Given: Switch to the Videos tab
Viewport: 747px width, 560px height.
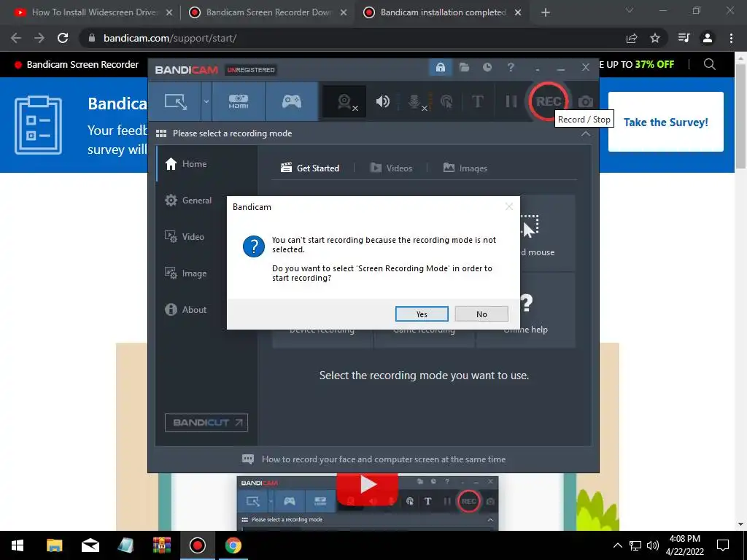Looking at the screenshot, I should tap(391, 168).
